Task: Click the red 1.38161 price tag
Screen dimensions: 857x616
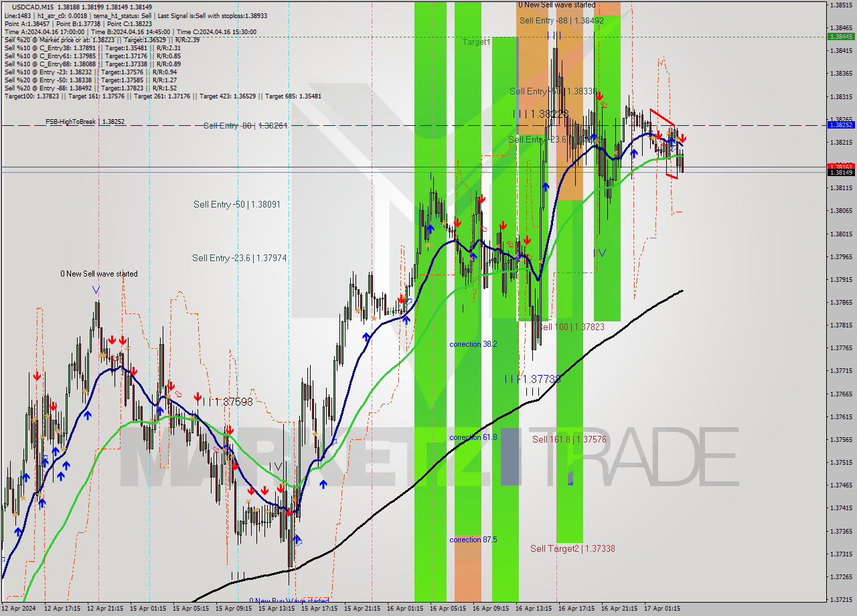Action: pos(841,166)
